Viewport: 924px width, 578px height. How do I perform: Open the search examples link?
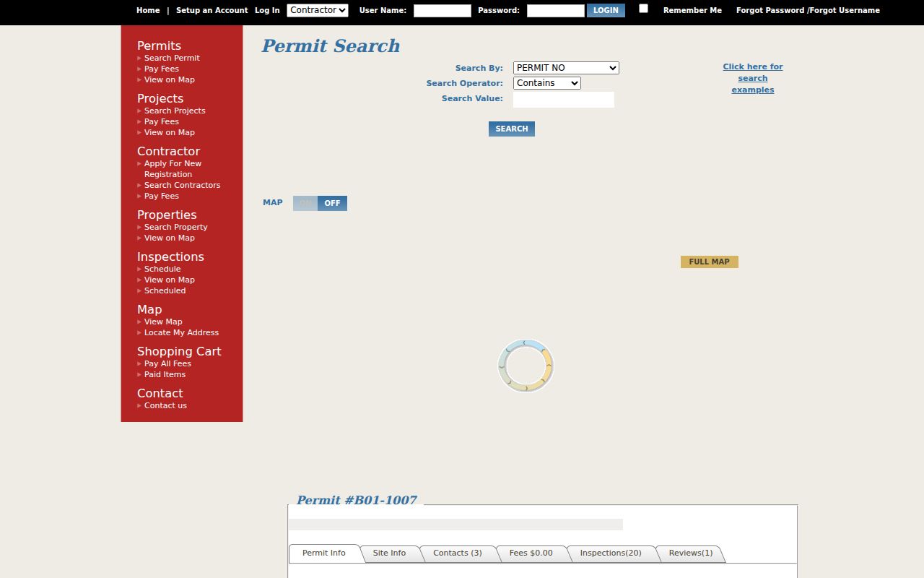[753, 78]
